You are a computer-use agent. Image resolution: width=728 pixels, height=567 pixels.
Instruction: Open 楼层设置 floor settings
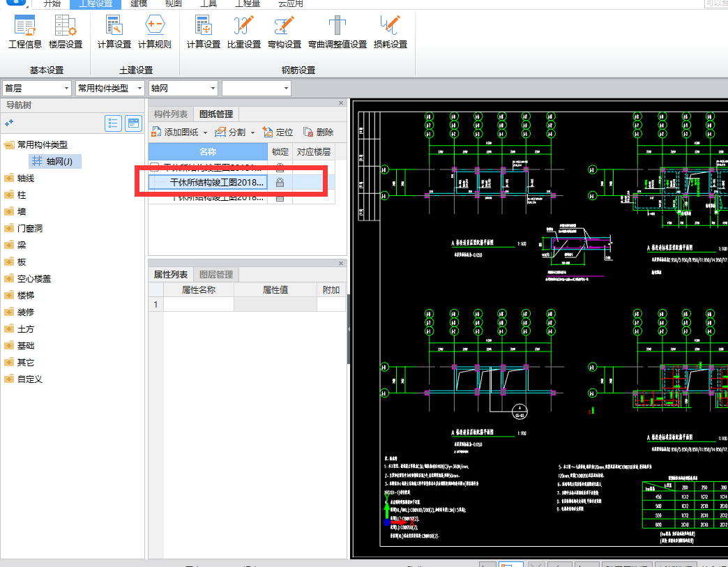tap(66, 33)
